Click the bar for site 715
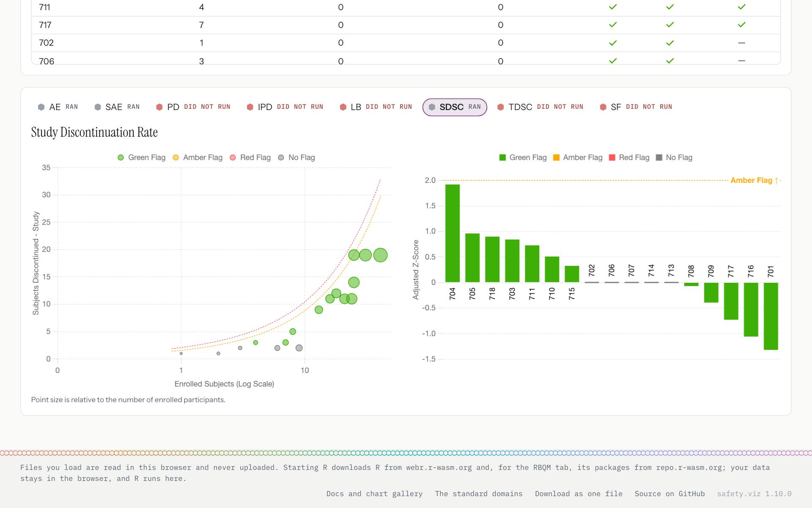The image size is (812, 508). click(572, 274)
